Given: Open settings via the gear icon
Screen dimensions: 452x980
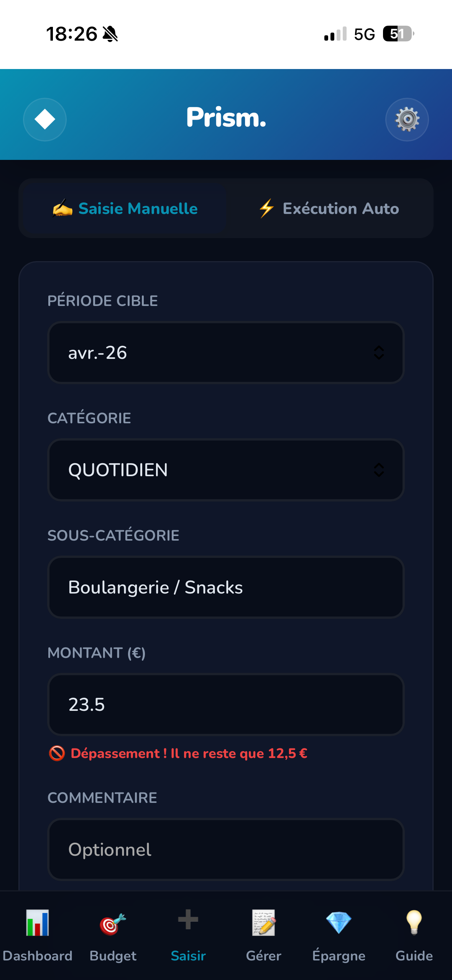Looking at the screenshot, I should coord(407,119).
